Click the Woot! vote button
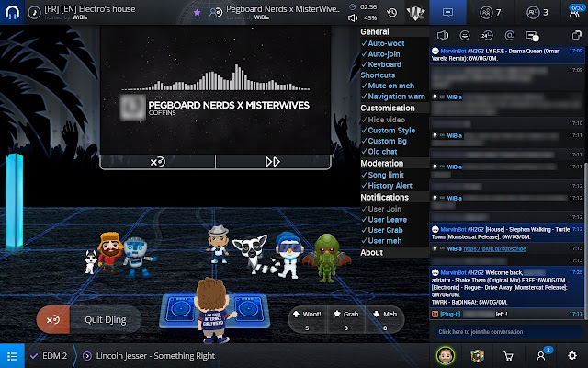The height and width of the screenshot is (368, 588). (308, 320)
